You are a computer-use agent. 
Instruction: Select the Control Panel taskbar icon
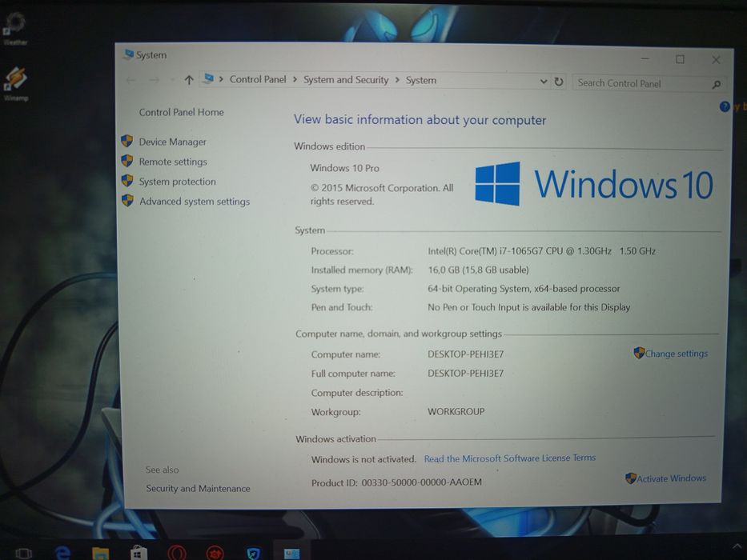(291, 554)
